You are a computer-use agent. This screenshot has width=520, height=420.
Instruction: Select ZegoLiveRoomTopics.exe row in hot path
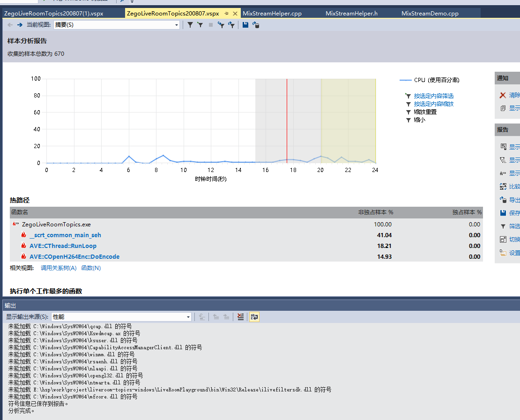246,224
